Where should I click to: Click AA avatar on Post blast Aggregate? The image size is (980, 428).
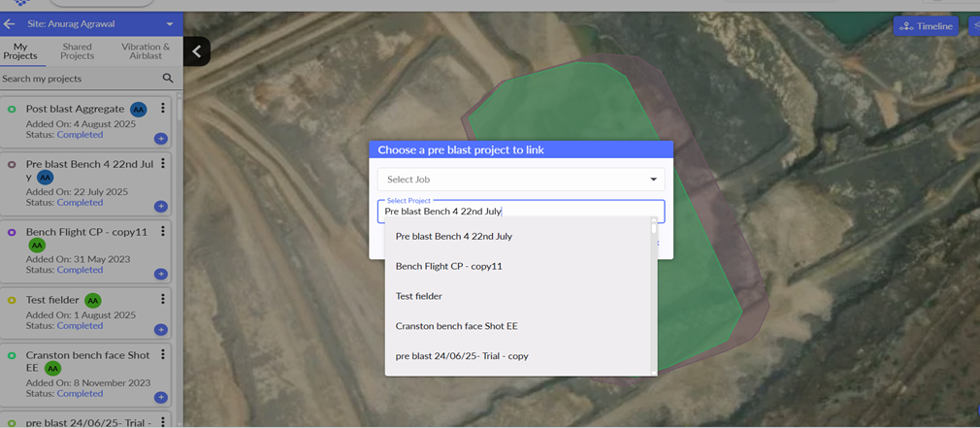139,110
